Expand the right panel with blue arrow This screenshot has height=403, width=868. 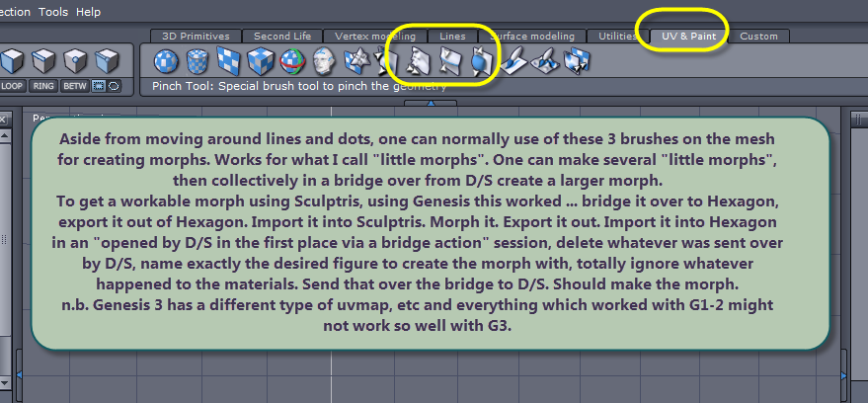[843, 376]
